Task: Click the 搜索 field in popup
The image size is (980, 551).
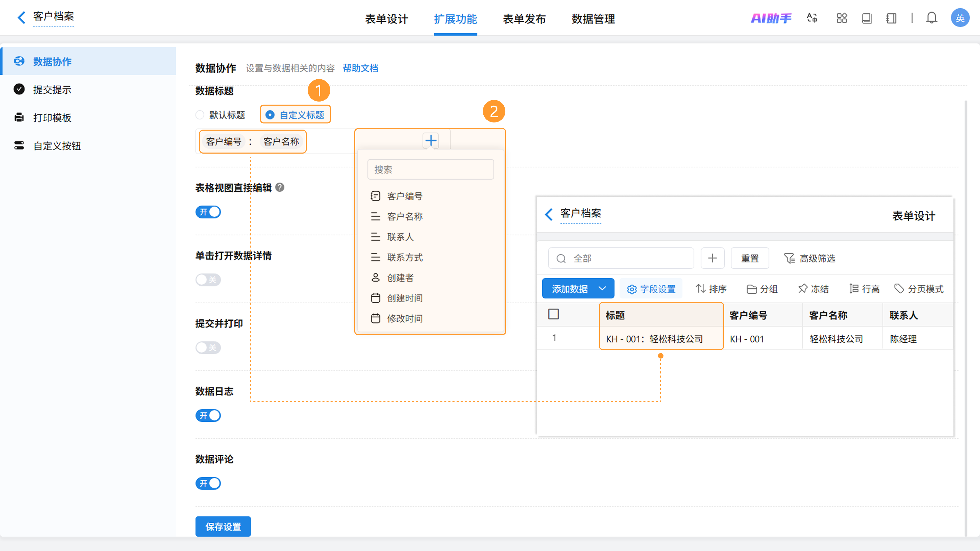Action: [x=430, y=170]
